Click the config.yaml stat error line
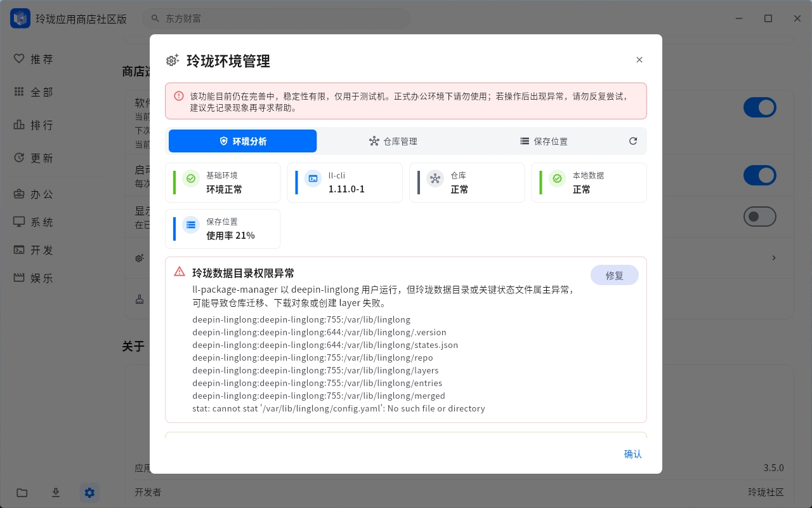This screenshot has height=508, width=812. pyautogui.click(x=339, y=408)
